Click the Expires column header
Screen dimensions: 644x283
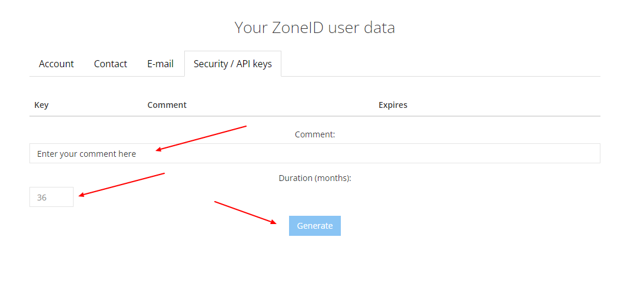pos(393,105)
